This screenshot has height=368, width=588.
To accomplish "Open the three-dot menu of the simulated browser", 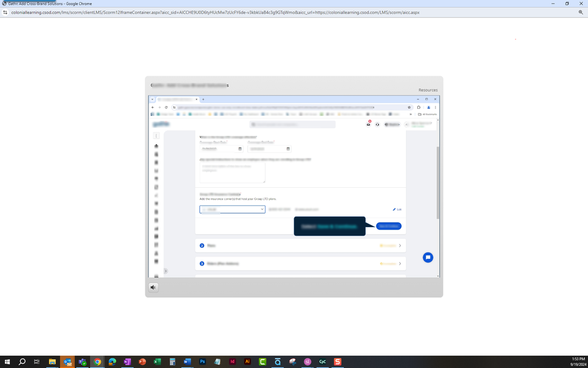I will pyautogui.click(x=435, y=107).
